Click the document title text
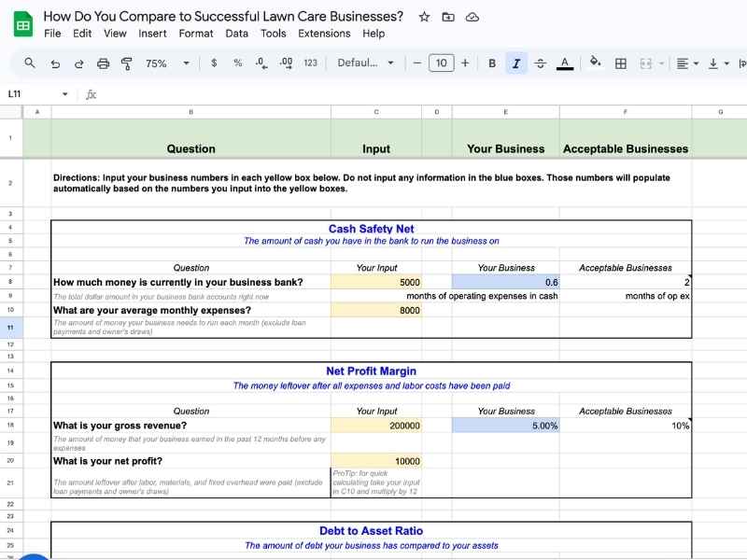 223,16
